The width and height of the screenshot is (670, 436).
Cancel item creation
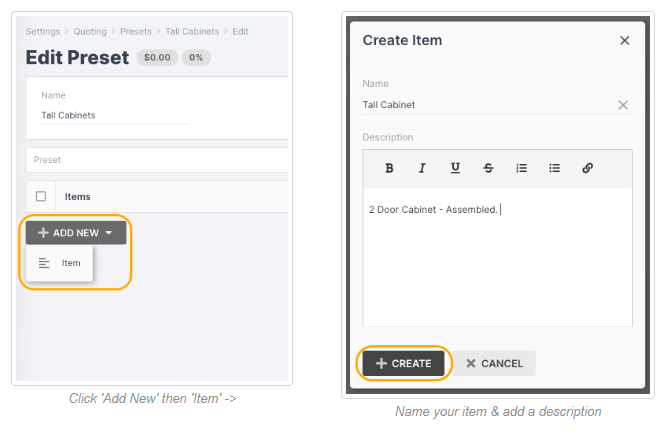pyautogui.click(x=495, y=363)
